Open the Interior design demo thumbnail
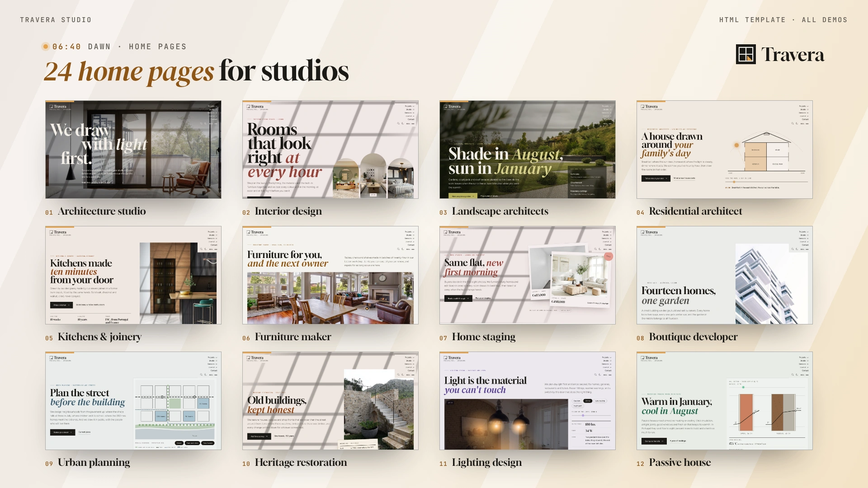 coord(330,150)
